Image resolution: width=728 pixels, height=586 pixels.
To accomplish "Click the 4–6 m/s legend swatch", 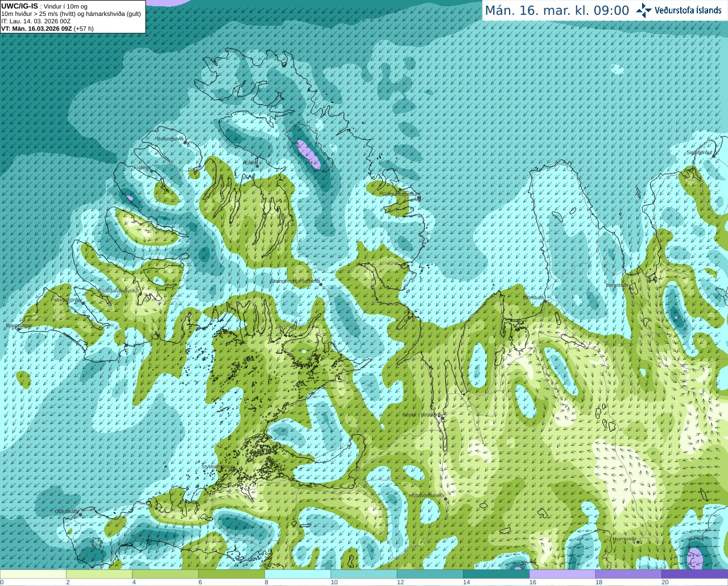I will [x=166, y=574].
